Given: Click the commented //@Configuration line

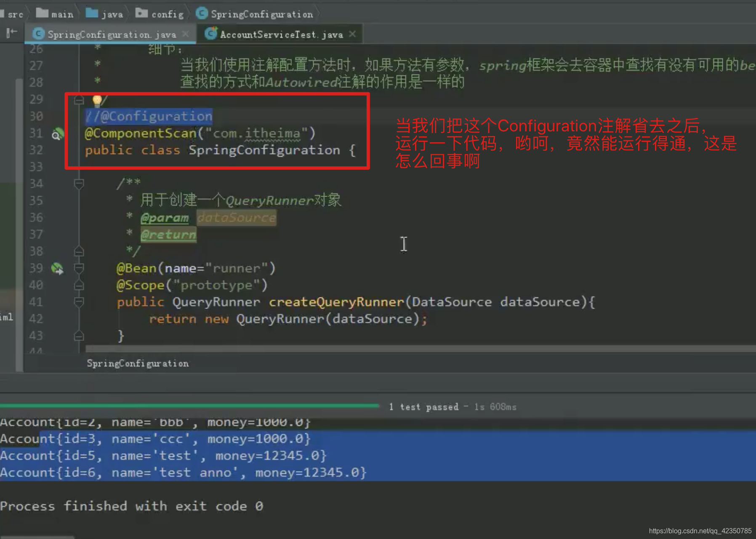Looking at the screenshot, I should 149,116.
